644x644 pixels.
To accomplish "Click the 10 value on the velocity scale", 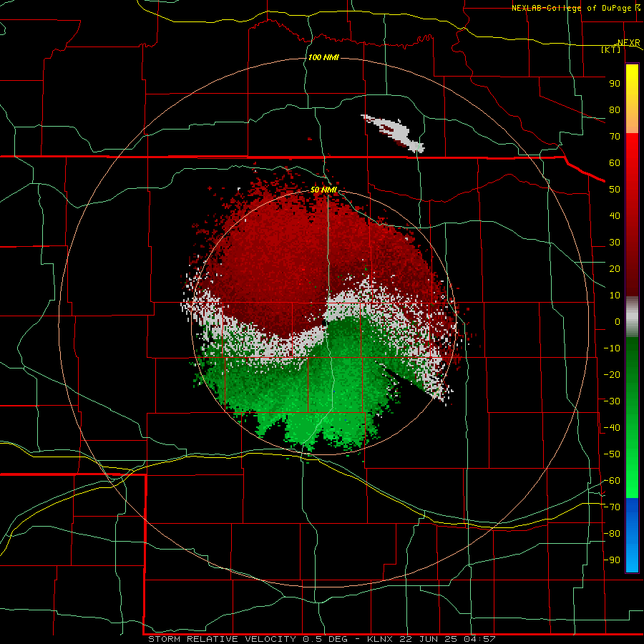I will [615, 296].
